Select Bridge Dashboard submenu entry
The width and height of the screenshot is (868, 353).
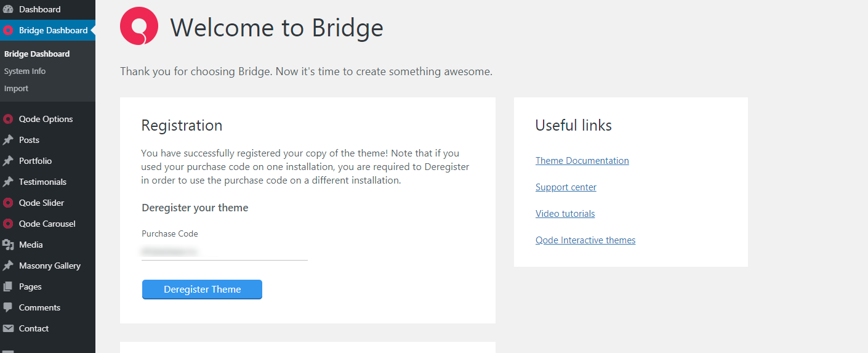(37, 54)
